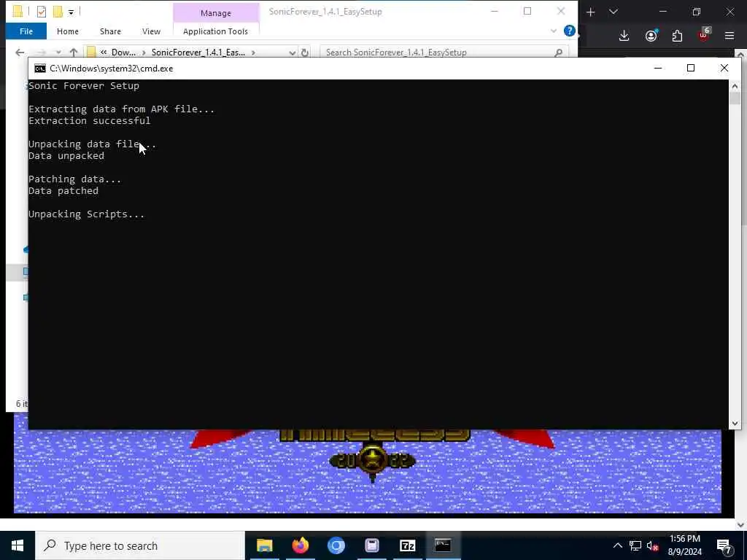This screenshot has height=560, width=747.
Task: Click the 'Extraction successful' console line
Action: click(89, 121)
